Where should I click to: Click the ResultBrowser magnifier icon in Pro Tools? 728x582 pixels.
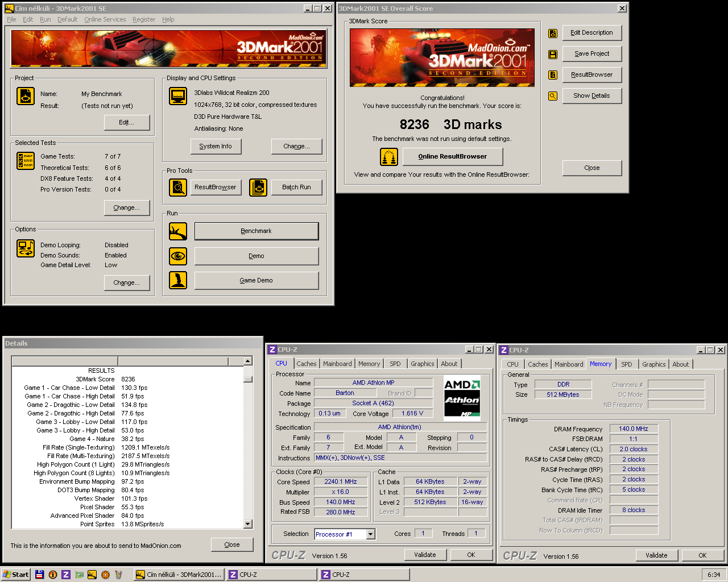178,187
